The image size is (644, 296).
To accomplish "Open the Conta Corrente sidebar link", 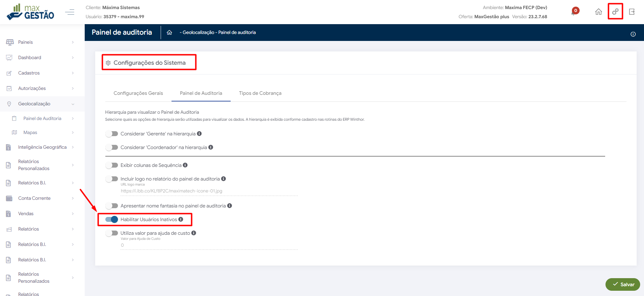I will (x=34, y=198).
